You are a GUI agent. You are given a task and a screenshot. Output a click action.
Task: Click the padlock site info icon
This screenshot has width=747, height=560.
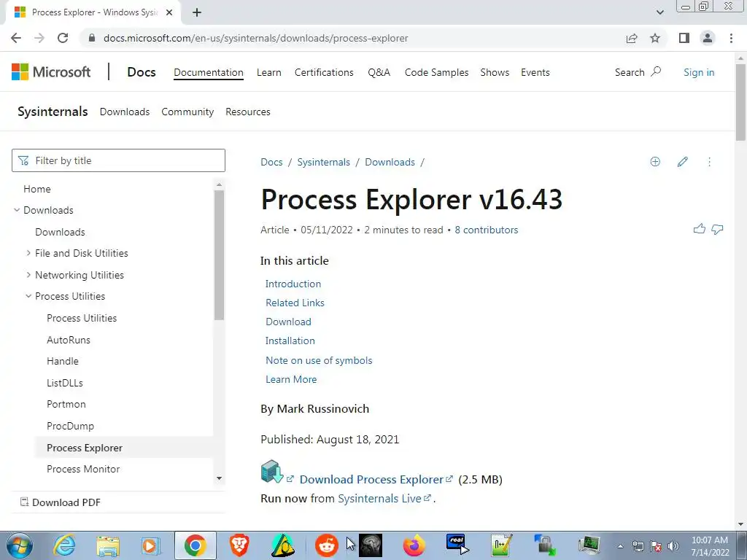pos(92,38)
